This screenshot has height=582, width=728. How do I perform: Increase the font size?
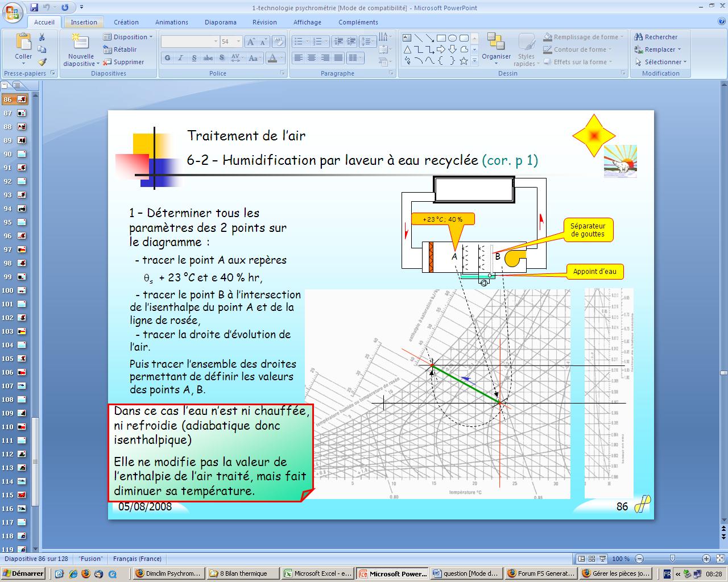click(x=251, y=41)
